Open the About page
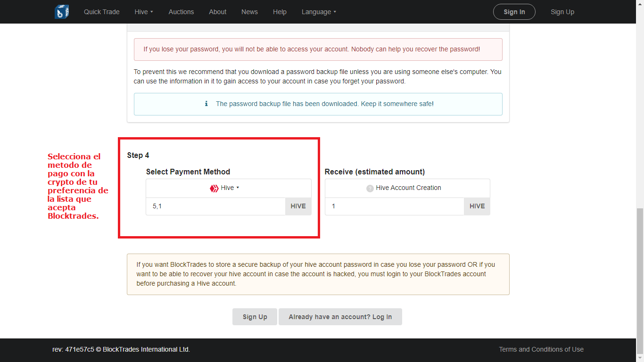 [218, 12]
